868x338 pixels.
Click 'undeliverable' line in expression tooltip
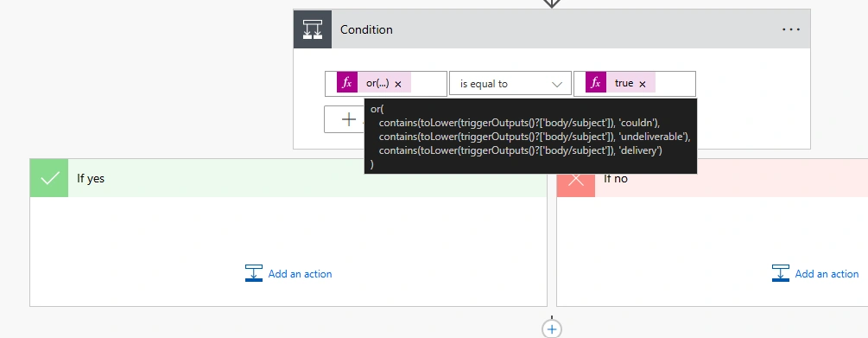tap(535, 137)
